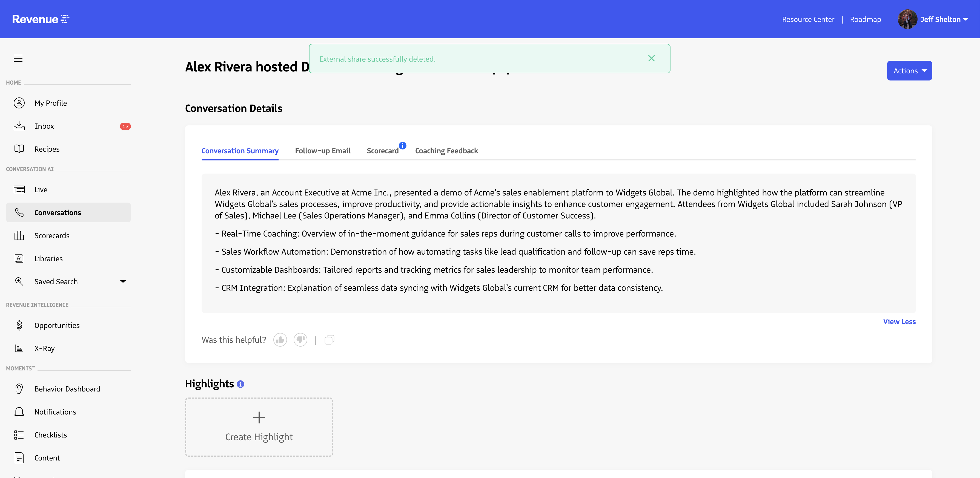Click the thumbs up helpful icon

point(280,339)
